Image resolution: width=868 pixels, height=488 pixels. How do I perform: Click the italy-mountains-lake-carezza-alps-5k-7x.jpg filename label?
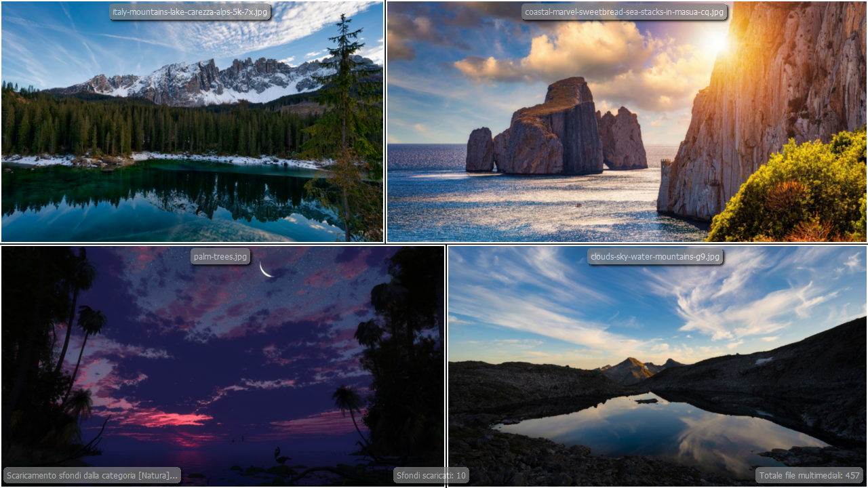tap(191, 12)
